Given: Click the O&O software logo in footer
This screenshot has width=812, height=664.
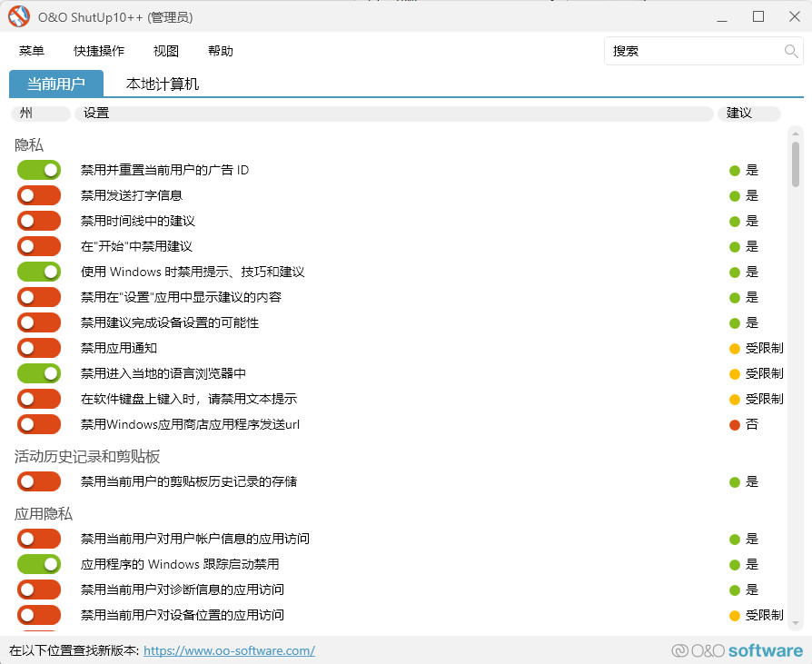Looking at the screenshot, I should pyautogui.click(x=737, y=650).
